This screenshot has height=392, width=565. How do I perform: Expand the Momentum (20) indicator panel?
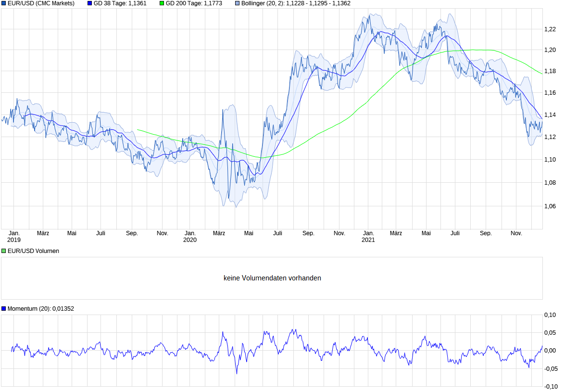pos(4,308)
